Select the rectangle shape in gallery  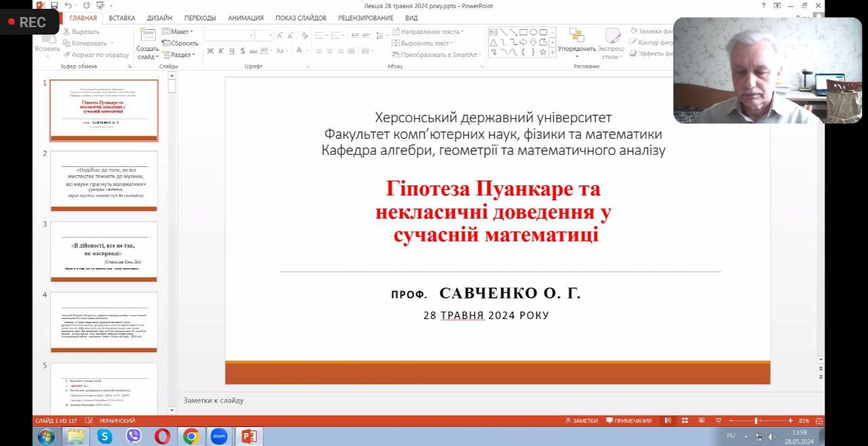tap(523, 32)
